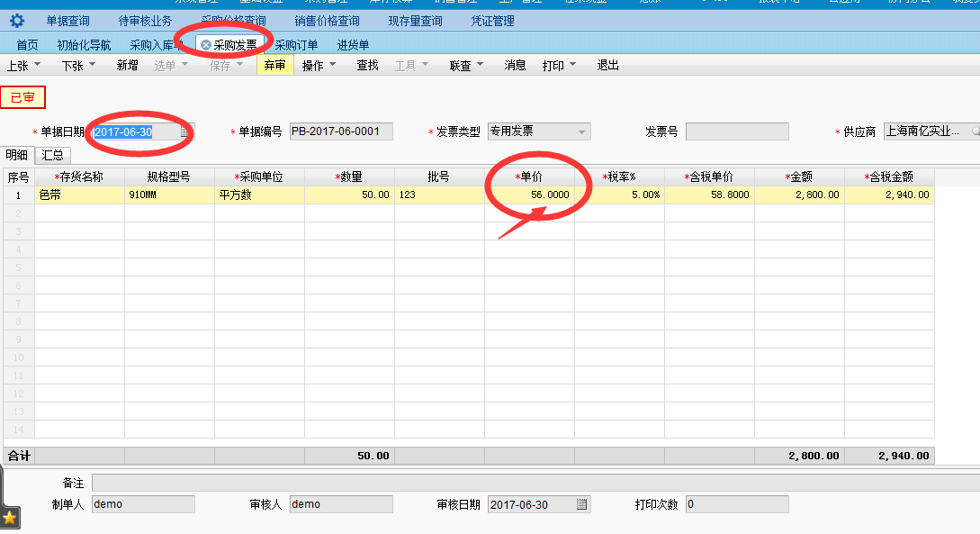This screenshot has width=980, height=534.
Task: Go to the previous record via 上张
Action: [x=23, y=65]
